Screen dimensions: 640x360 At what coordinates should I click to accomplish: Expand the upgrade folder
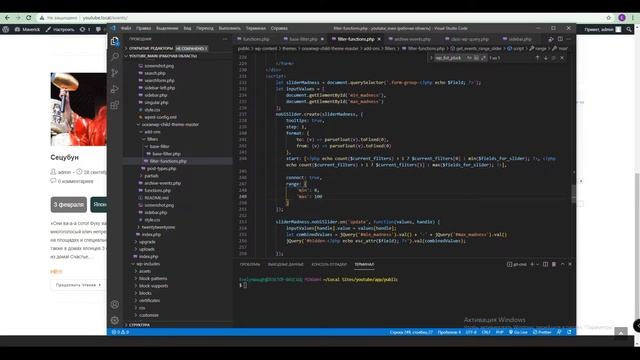click(x=147, y=242)
